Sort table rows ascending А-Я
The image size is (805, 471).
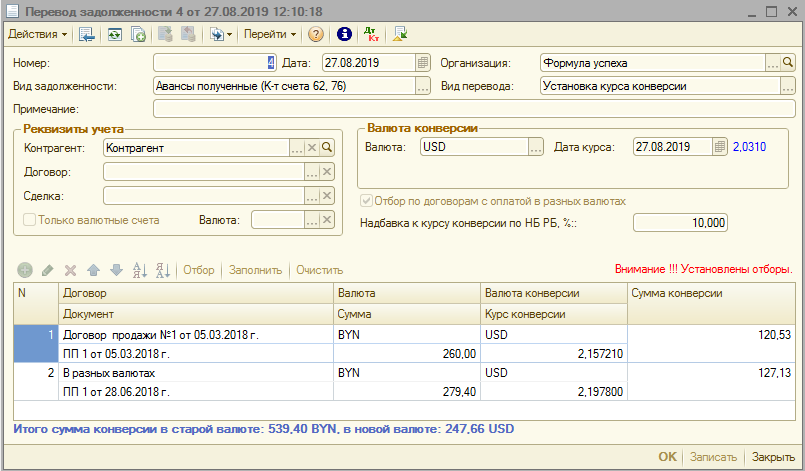pos(139,270)
